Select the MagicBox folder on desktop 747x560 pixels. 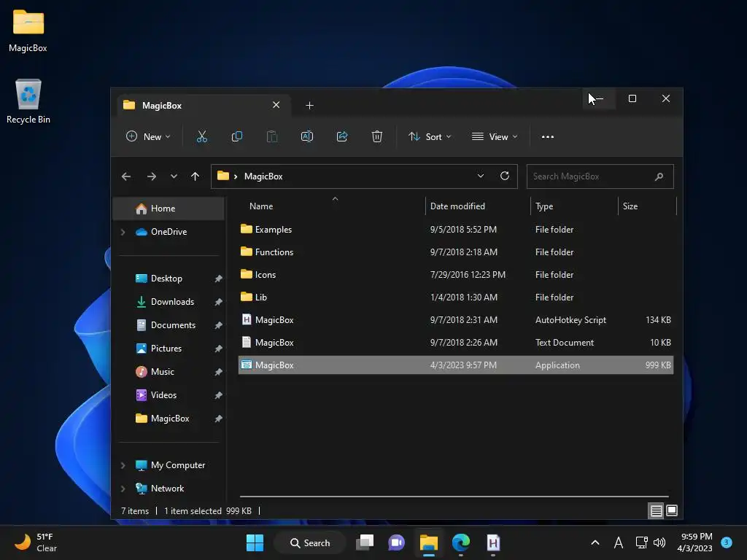point(28,31)
